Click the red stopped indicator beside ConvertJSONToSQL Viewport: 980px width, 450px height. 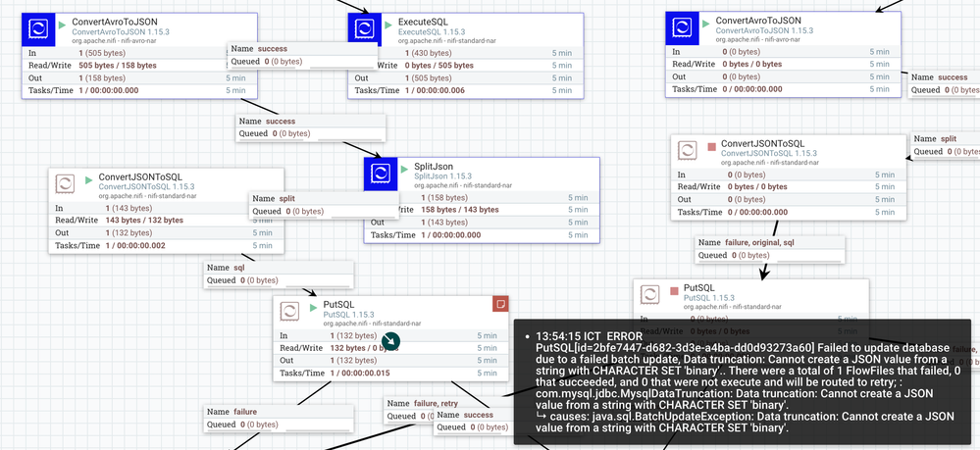pyautogui.click(x=711, y=146)
